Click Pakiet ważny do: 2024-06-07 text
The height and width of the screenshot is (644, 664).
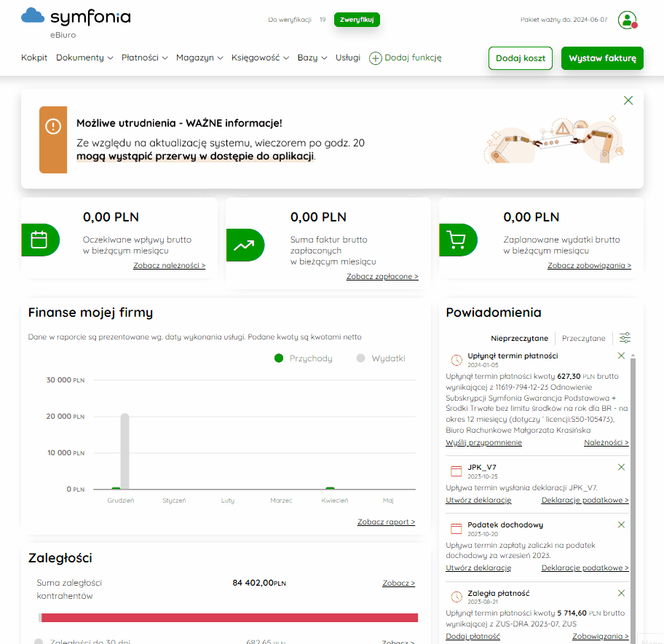tap(564, 20)
